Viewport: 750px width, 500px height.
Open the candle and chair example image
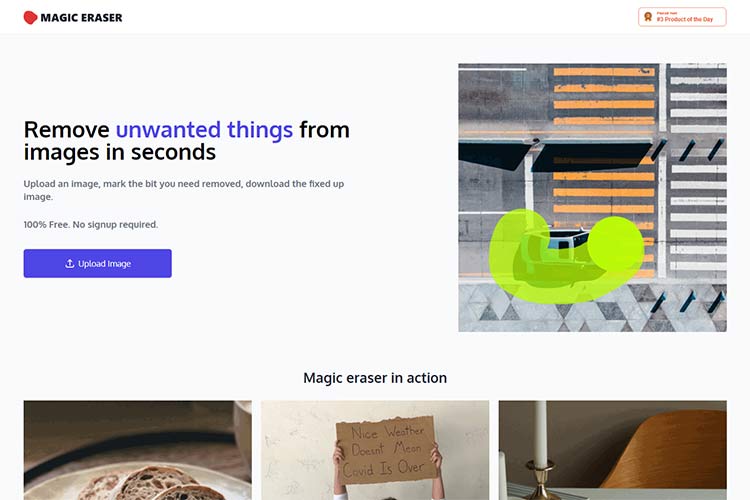click(613, 450)
